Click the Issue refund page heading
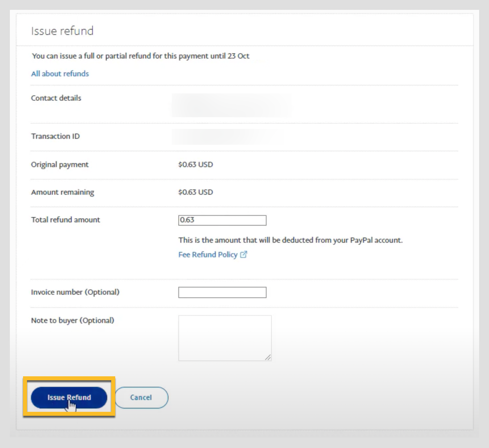489x448 pixels. [62, 31]
